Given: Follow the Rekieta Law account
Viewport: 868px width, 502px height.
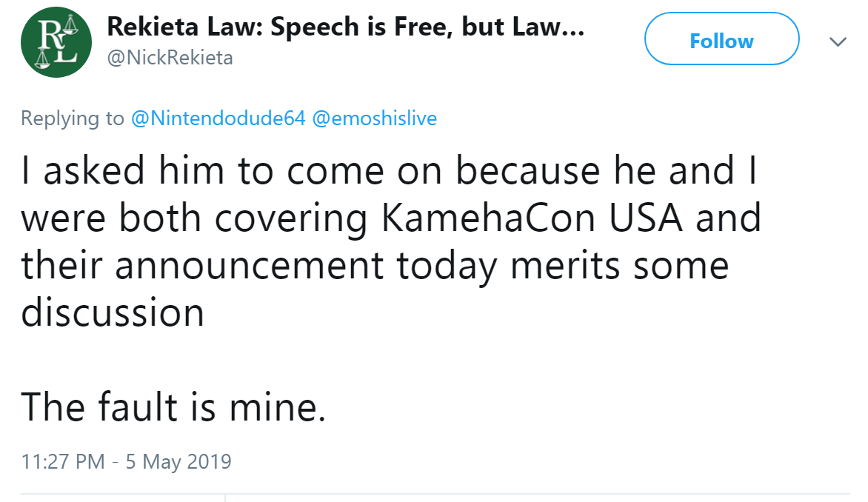Looking at the screenshot, I should click(x=721, y=39).
